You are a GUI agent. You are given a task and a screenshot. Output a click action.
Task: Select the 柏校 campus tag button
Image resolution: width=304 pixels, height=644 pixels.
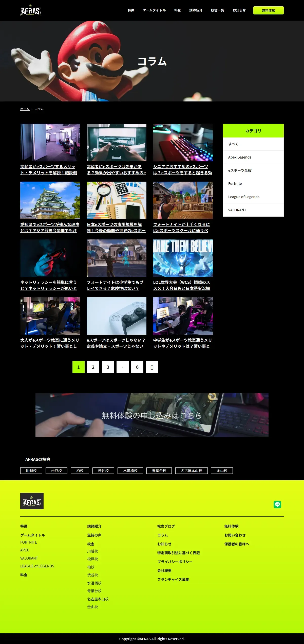(80, 471)
